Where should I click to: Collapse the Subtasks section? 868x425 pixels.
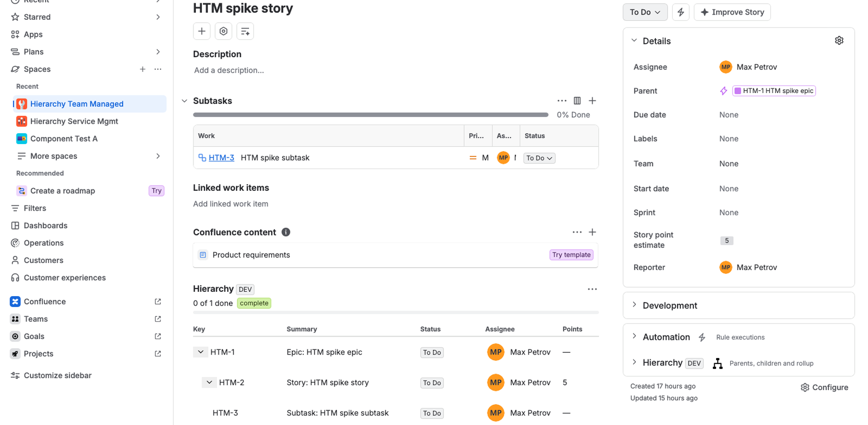(184, 101)
